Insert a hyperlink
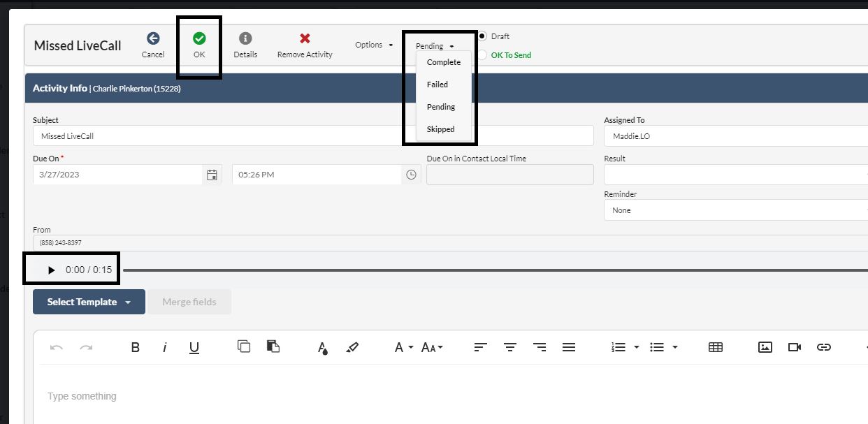This screenshot has height=424, width=868. (824, 346)
